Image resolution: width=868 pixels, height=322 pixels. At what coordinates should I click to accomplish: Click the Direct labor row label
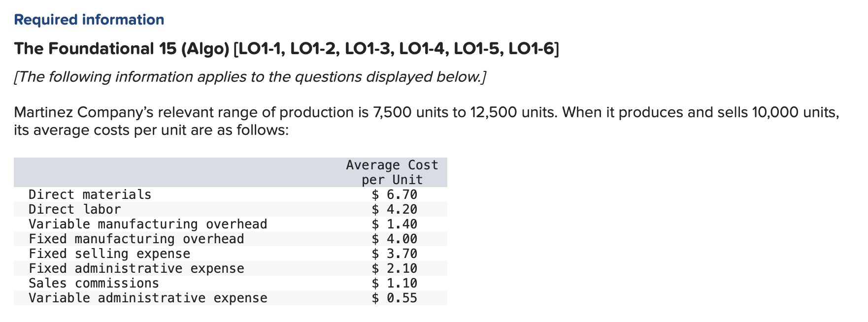(x=75, y=209)
